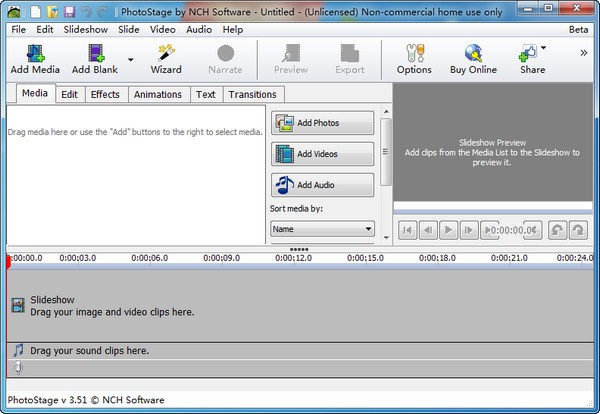
Task: Click the Preview toolbar icon
Action: point(291,53)
